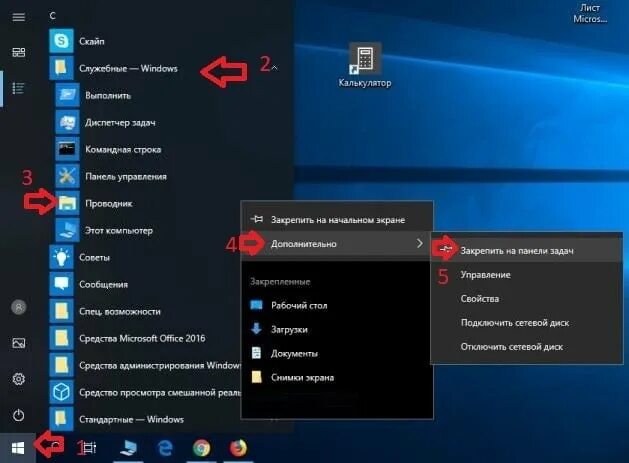Open the user account avatar
The image size is (629, 463).
(x=18, y=307)
